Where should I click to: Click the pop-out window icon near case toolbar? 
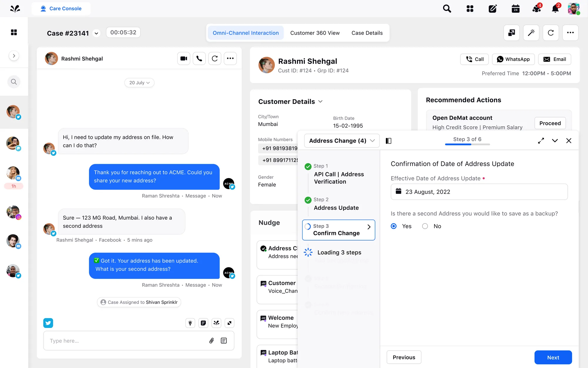[512, 33]
